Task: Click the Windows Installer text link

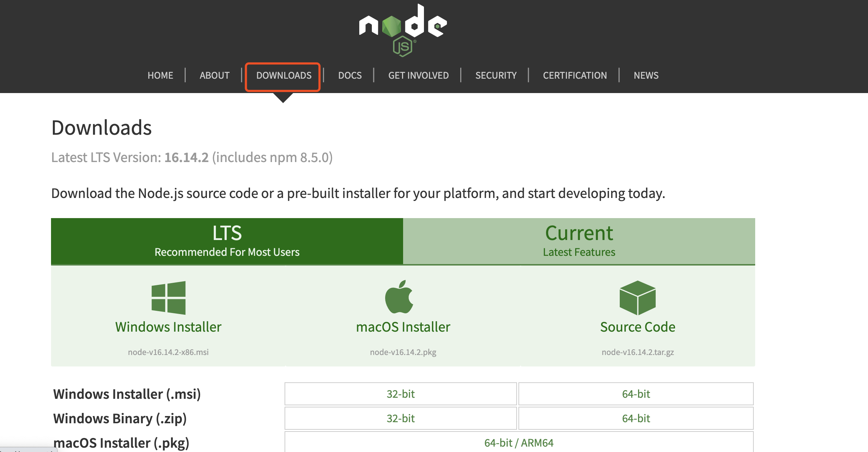Action: (x=168, y=327)
